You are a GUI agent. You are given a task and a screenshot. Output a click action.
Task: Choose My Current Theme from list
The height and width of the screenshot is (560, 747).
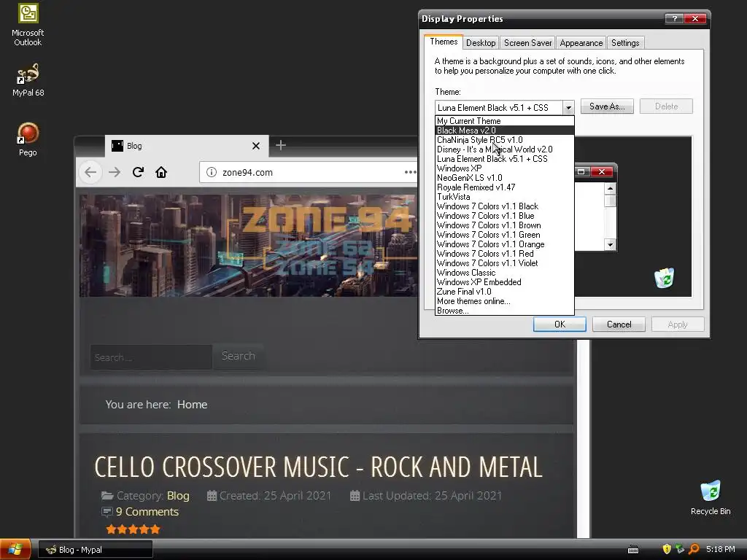point(505,121)
